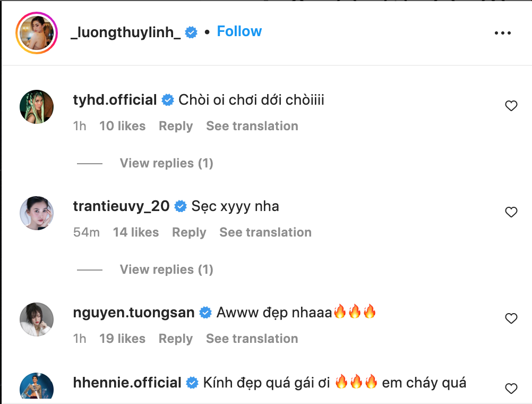Follow _luongthuylinh_ using the Follow button
This screenshot has width=532, height=404.
(x=239, y=31)
